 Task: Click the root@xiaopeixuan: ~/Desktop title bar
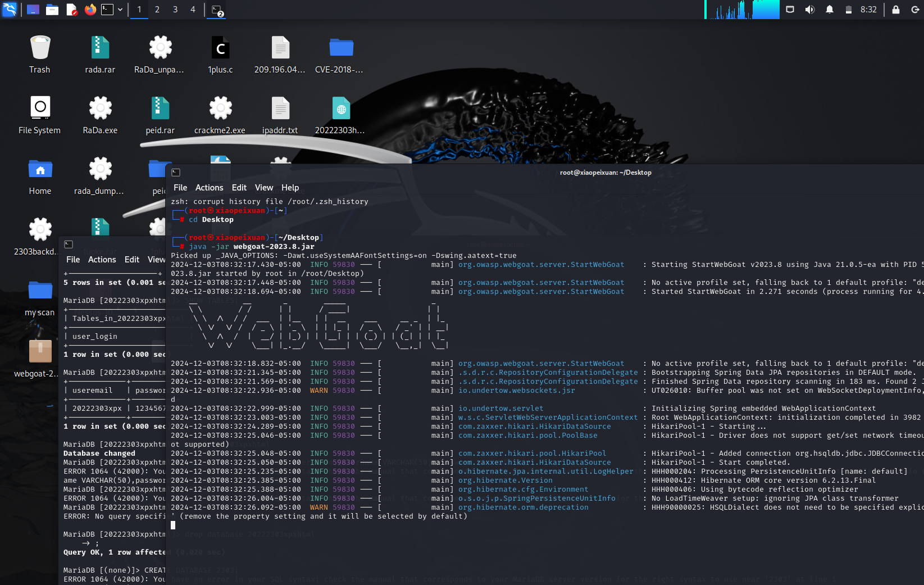(x=606, y=173)
